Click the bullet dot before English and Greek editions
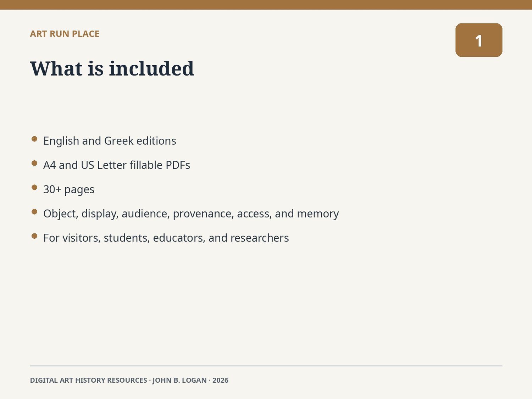This screenshot has height=399, width=532. pos(34,139)
